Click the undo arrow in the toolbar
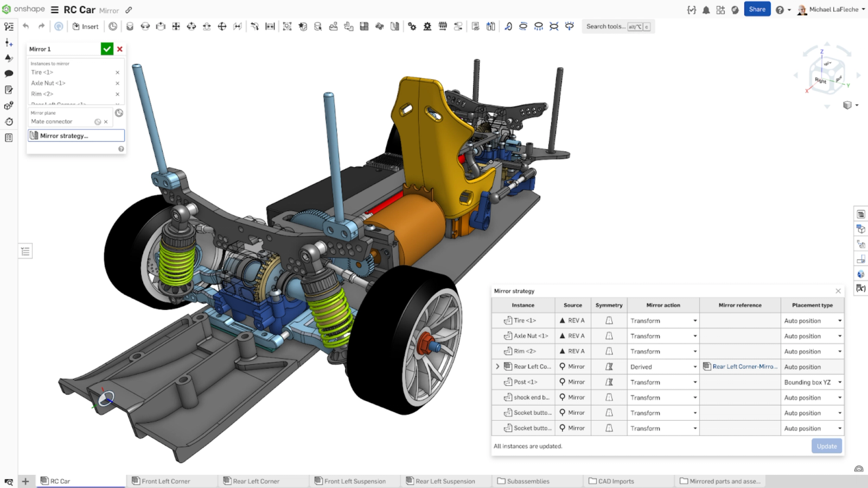The width and height of the screenshot is (868, 488). coord(25,26)
